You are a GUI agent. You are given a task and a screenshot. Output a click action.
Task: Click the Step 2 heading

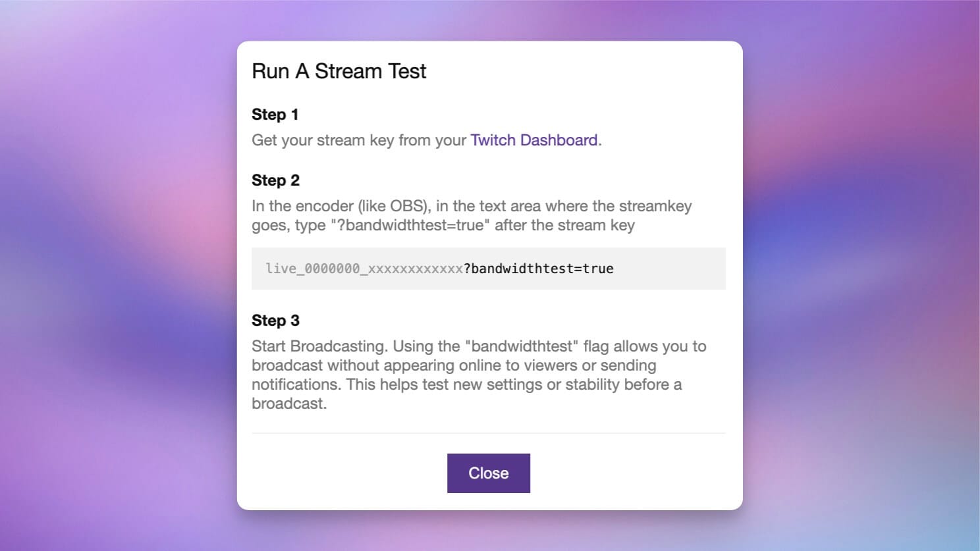point(275,180)
